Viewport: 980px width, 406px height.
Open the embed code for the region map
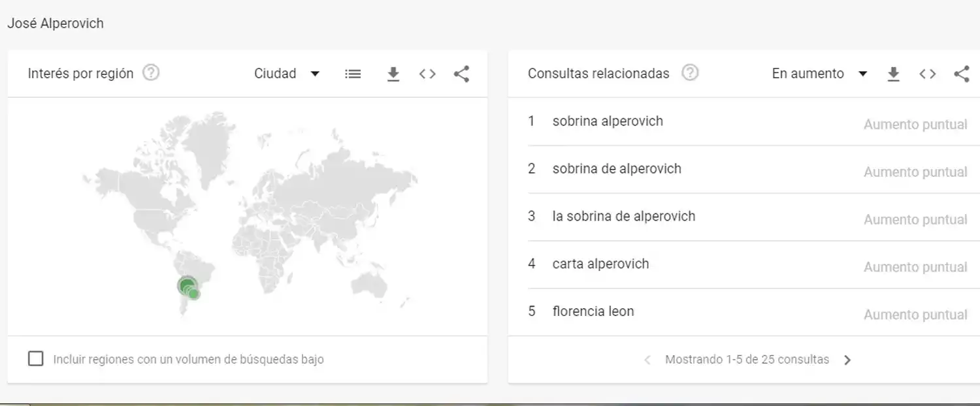tap(427, 74)
